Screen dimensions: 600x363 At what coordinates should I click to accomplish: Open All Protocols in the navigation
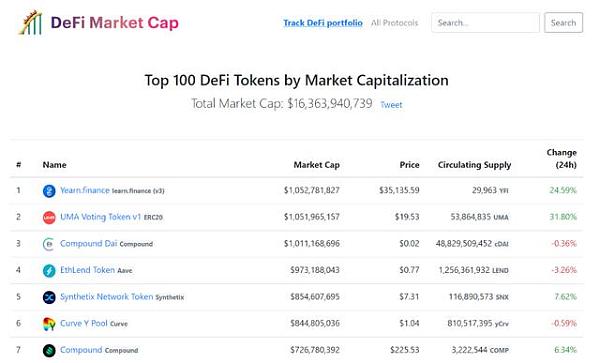[395, 23]
